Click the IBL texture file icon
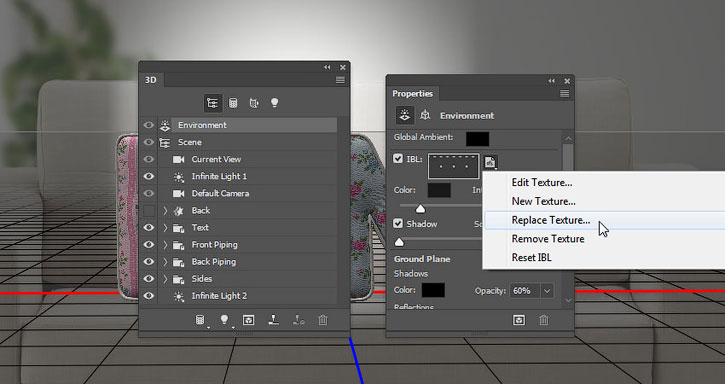725x384 pixels. pos(490,162)
